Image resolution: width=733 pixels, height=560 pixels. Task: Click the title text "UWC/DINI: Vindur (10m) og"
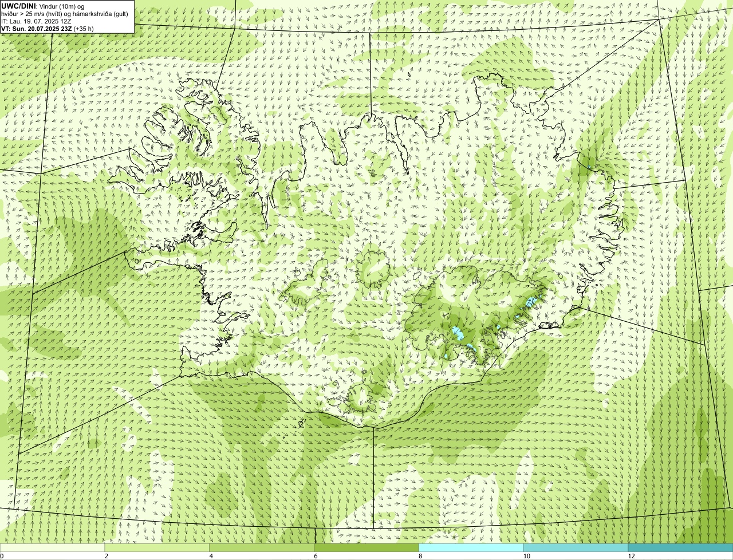pyautogui.click(x=43, y=6)
